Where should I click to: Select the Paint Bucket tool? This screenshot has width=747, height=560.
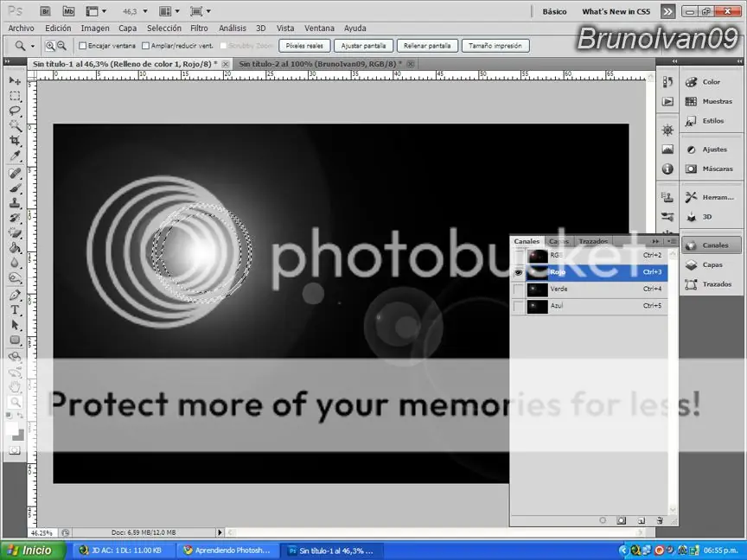point(15,248)
